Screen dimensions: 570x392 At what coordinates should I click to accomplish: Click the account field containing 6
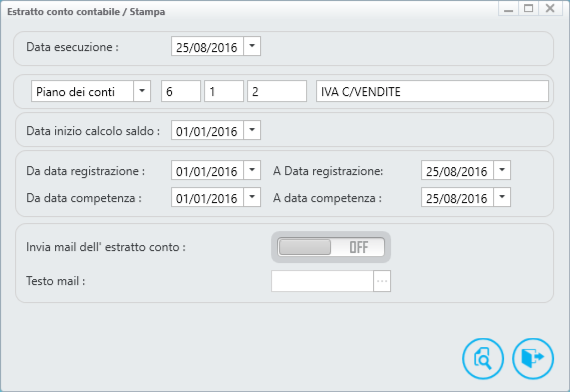(181, 91)
